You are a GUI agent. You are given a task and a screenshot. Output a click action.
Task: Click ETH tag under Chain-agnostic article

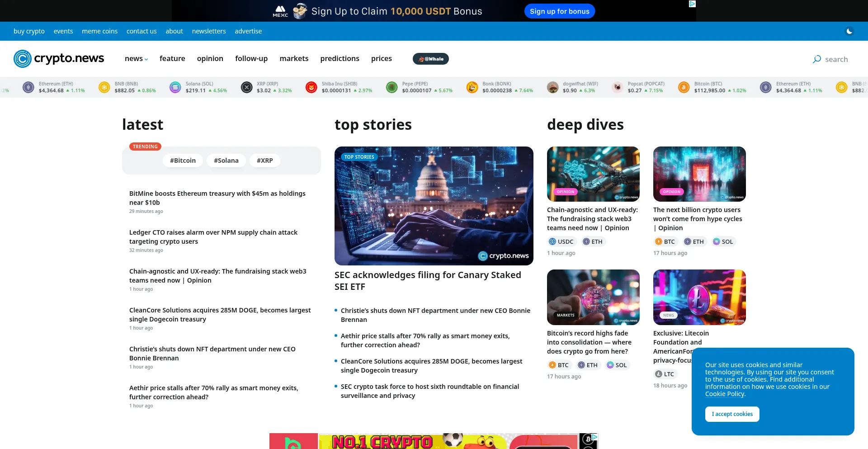(593, 241)
